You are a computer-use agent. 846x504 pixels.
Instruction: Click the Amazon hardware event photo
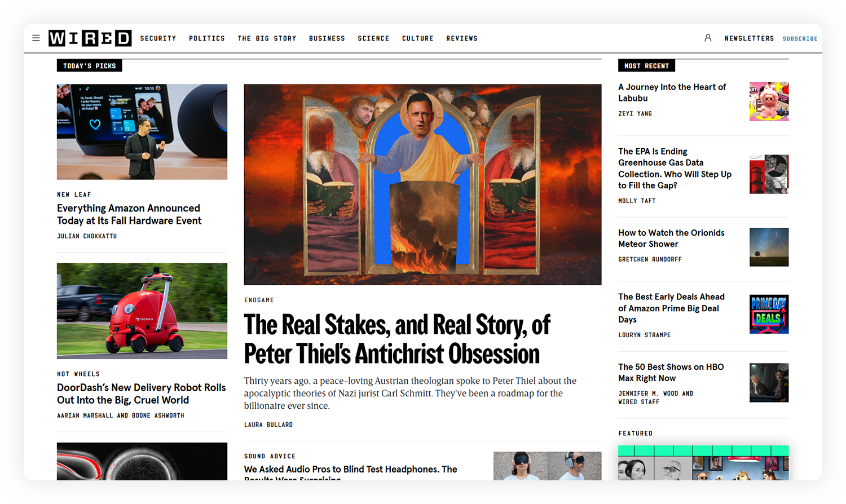click(x=142, y=132)
